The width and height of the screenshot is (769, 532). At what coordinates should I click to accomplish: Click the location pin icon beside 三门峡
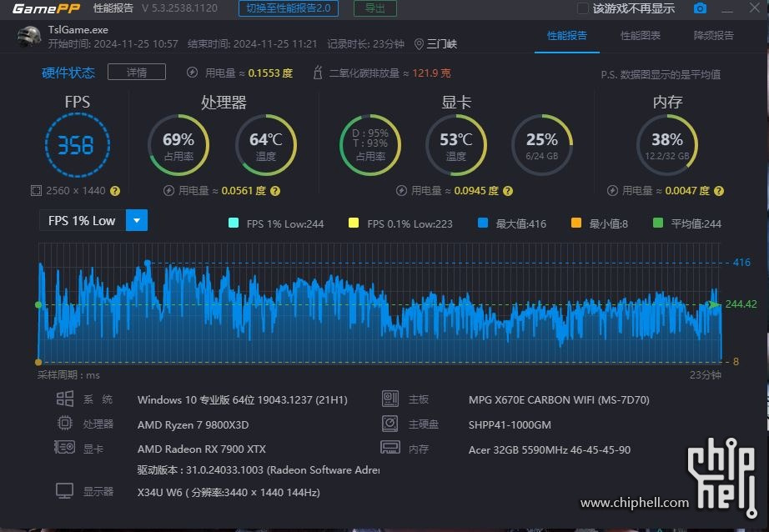(419, 44)
